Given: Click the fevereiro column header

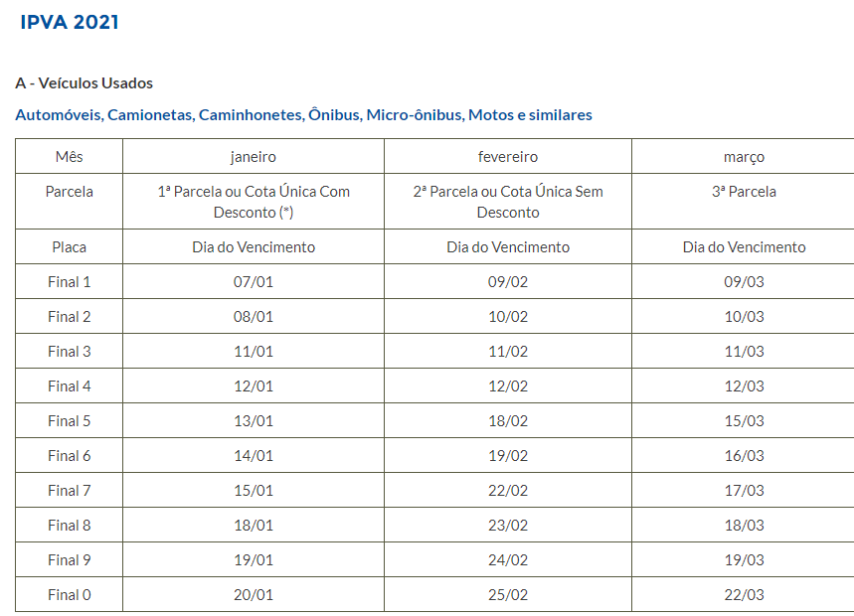Looking at the screenshot, I should 508,157.
